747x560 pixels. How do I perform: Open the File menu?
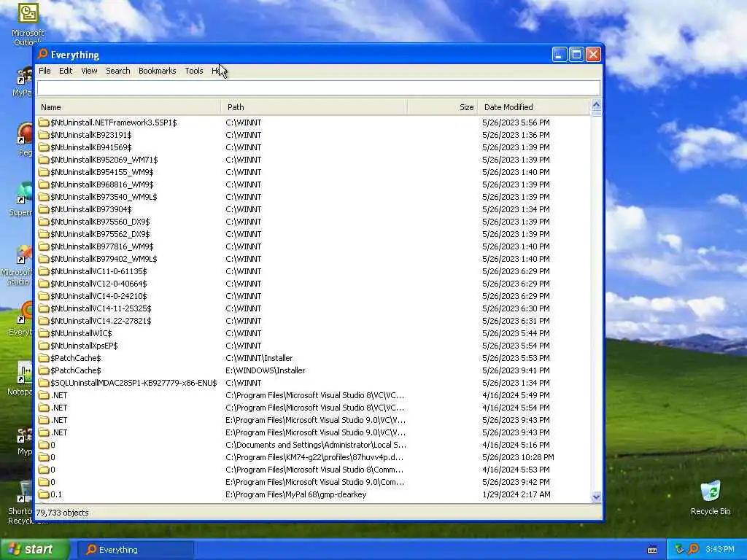44,71
